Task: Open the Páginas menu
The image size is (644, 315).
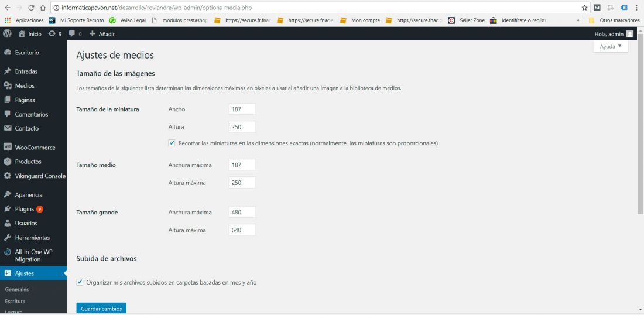Action: tap(33, 100)
